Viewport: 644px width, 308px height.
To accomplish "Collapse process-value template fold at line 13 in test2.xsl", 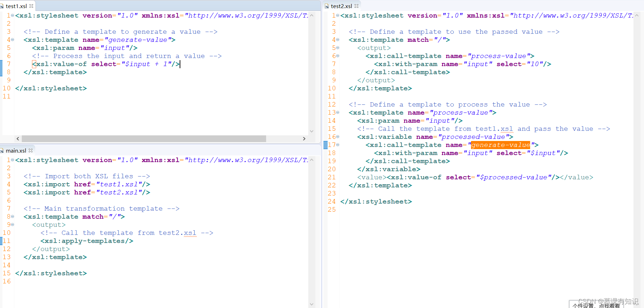I will coord(338,113).
